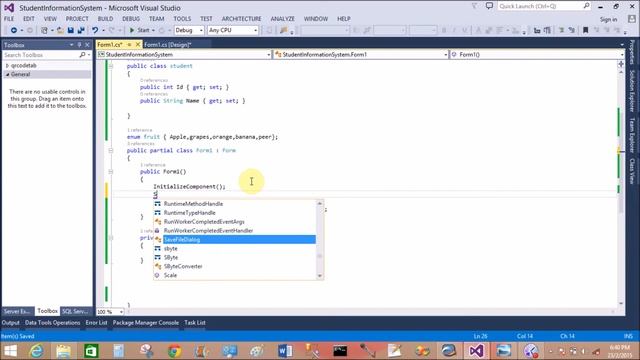Image resolution: width=640 pixels, height=360 pixels.
Task: Click into the Quick Launch search box
Action: tap(544, 6)
